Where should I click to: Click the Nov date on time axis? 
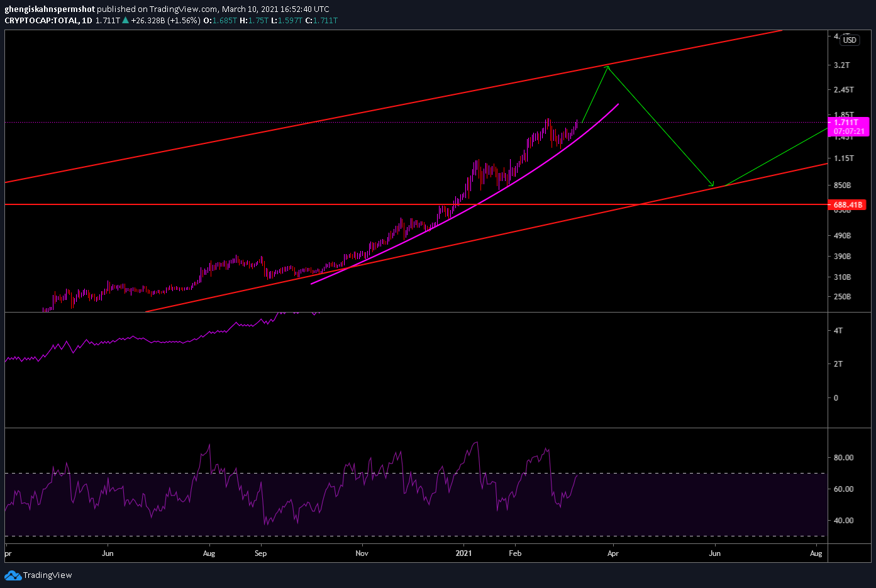tap(362, 553)
